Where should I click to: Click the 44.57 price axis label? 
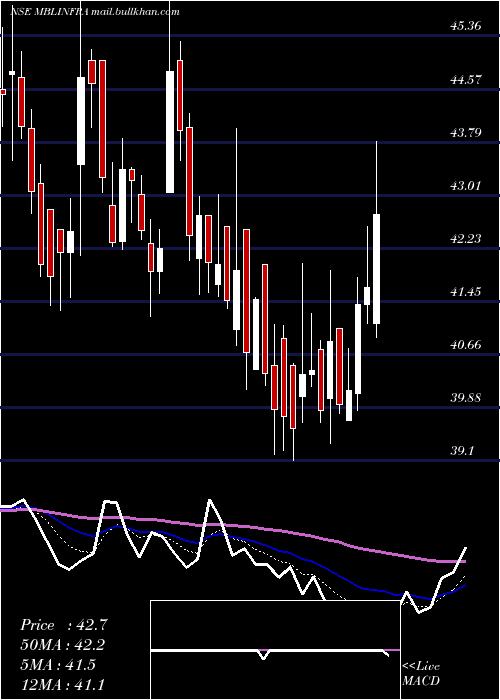tap(466, 80)
